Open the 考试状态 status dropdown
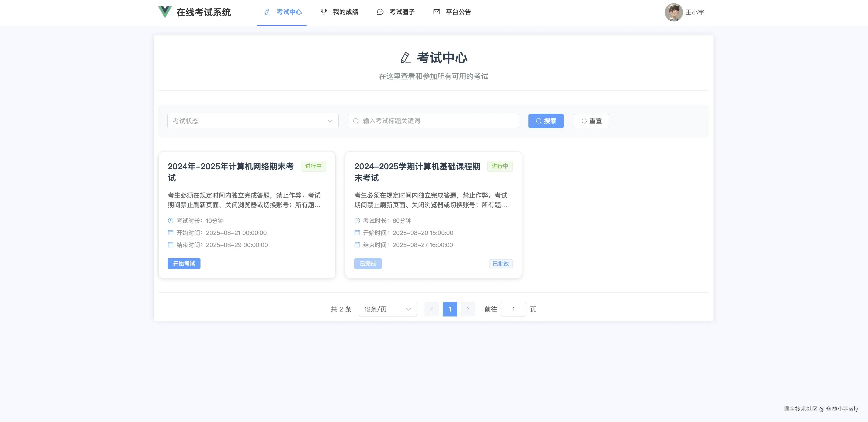This screenshot has height=422, width=868. pos(253,121)
